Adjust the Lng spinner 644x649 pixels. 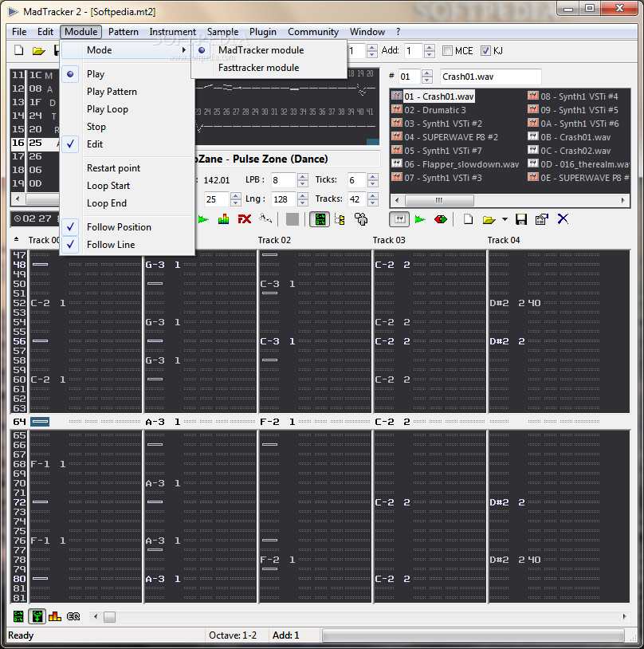pos(303,199)
